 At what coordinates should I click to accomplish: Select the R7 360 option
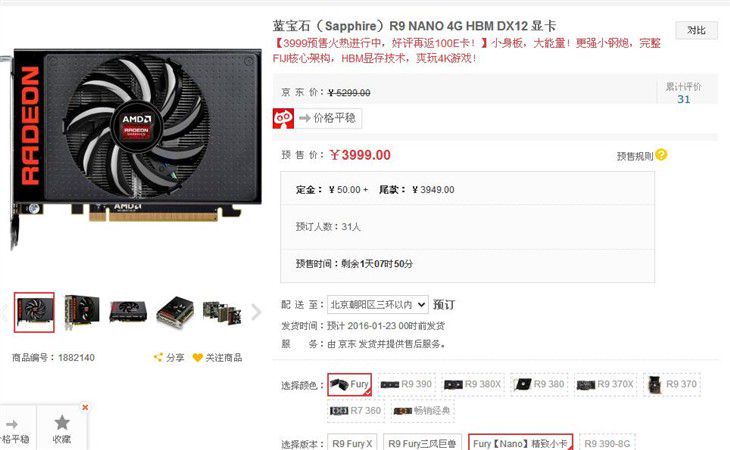(356, 411)
